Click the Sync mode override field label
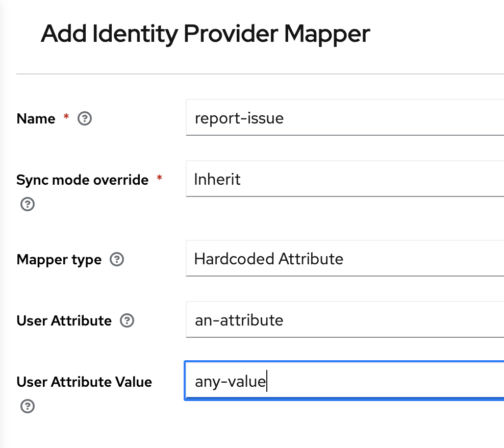504x448 pixels. coord(82,180)
